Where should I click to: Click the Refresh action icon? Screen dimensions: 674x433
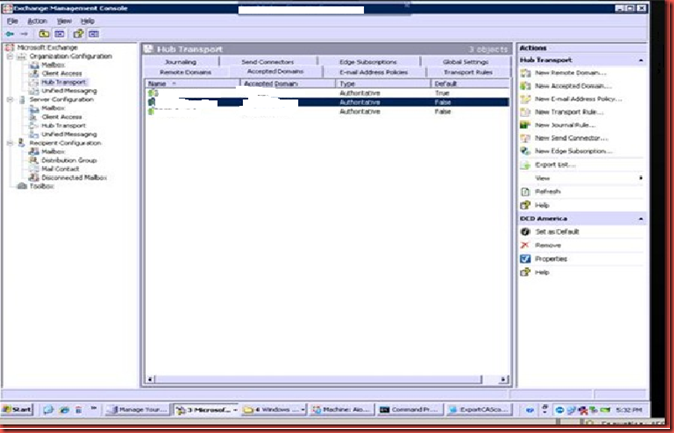click(x=525, y=192)
